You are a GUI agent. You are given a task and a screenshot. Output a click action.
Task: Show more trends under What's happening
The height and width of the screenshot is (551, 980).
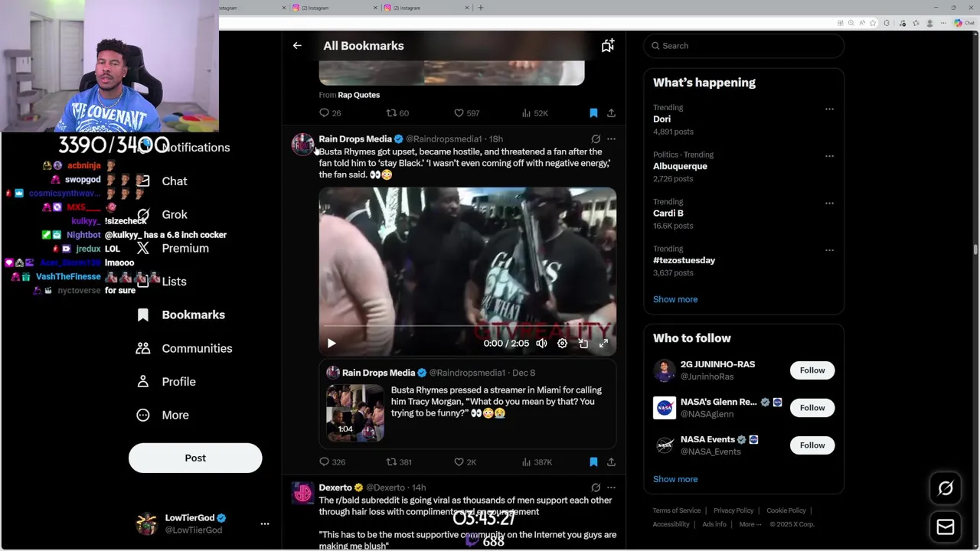click(675, 299)
